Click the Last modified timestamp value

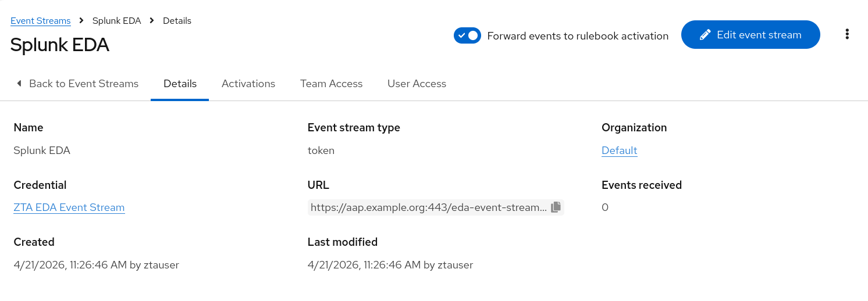coord(390,265)
